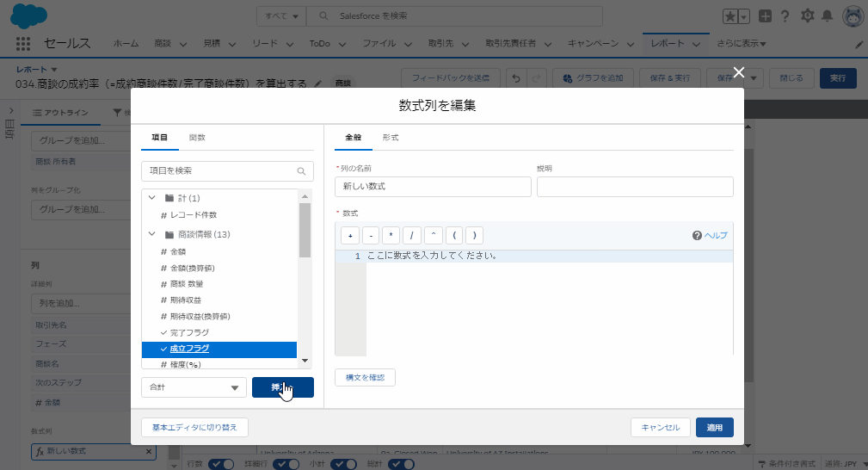The height and width of the screenshot is (470, 868).
Task: Insert the divide operator
Action: pyautogui.click(x=412, y=236)
